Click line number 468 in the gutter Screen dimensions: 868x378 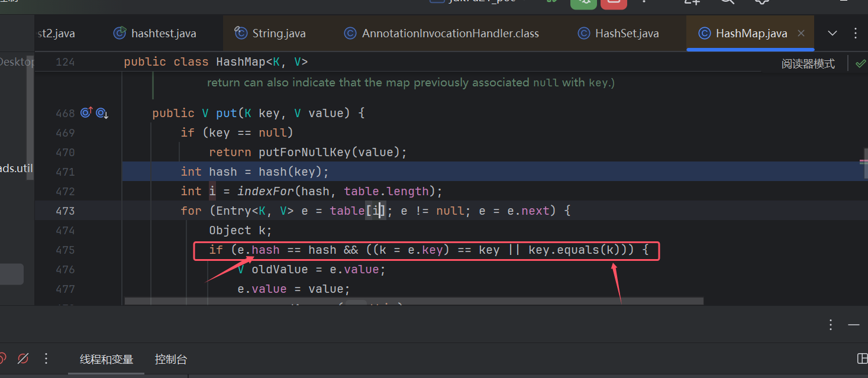pos(65,113)
